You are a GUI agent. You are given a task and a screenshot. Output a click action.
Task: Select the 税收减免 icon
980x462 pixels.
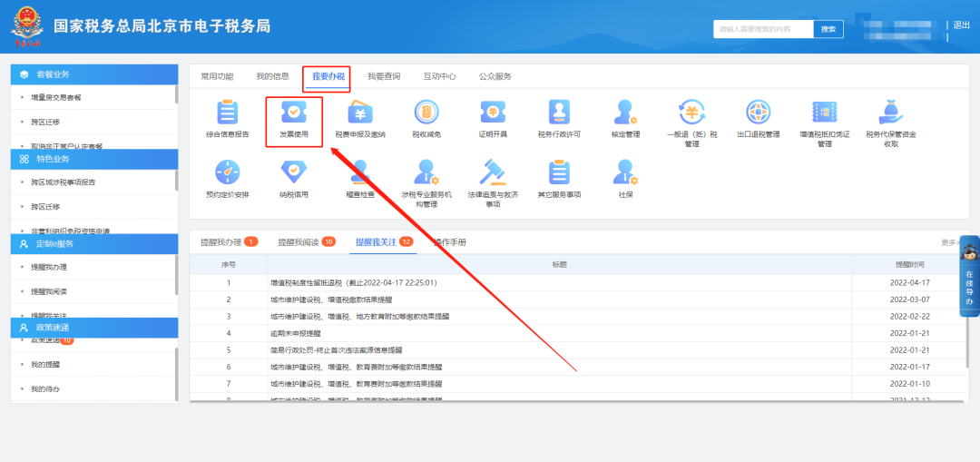pyautogui.click(x=426, y=114)
